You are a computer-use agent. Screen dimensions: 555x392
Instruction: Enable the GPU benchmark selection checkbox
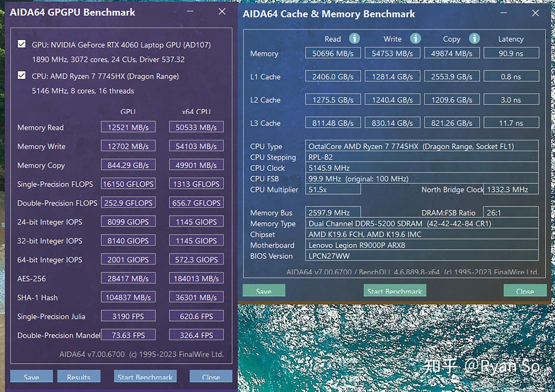pyautogui.click(x=21, y=45)
